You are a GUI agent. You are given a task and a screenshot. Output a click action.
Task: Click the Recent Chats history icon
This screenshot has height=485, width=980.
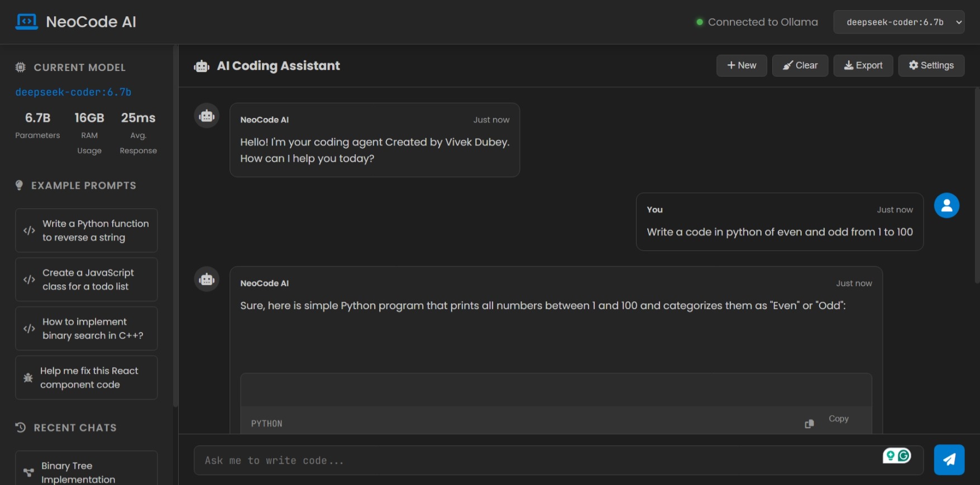coord(21,427)
